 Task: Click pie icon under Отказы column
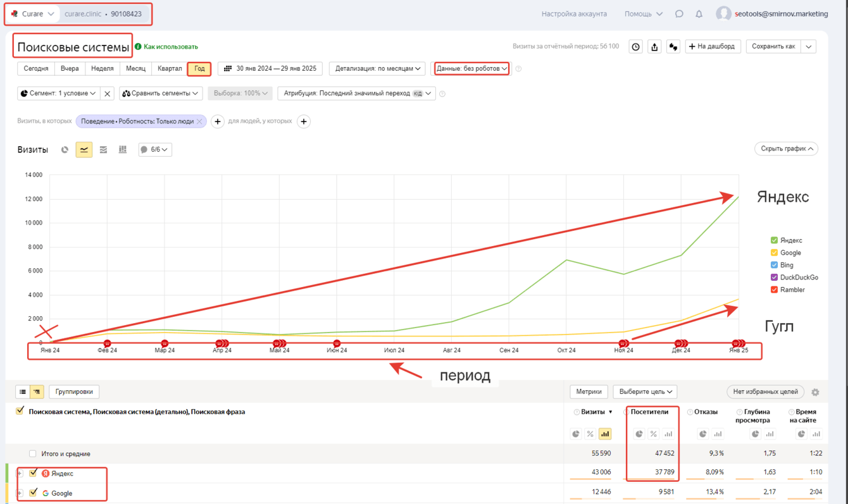pyautogui.click(x=703, y=434)
